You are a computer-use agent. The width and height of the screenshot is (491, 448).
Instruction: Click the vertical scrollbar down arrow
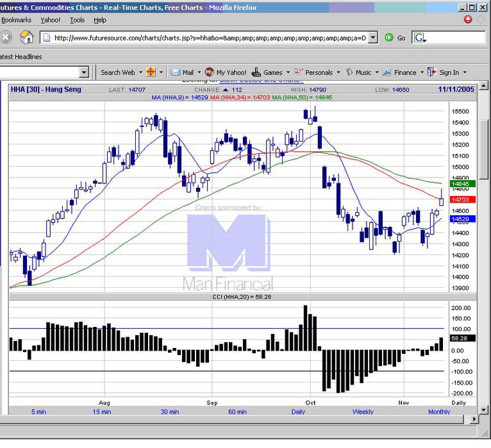tap(483, 409)
